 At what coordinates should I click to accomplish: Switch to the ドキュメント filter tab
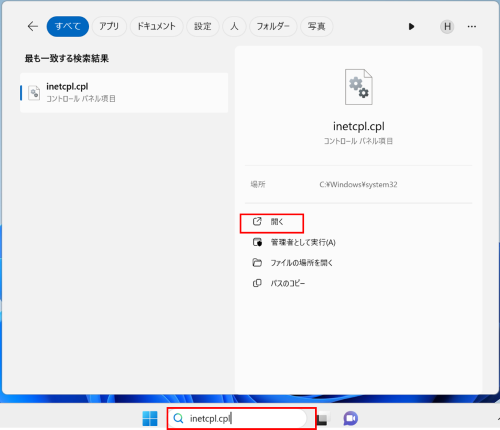click(156, 26)
